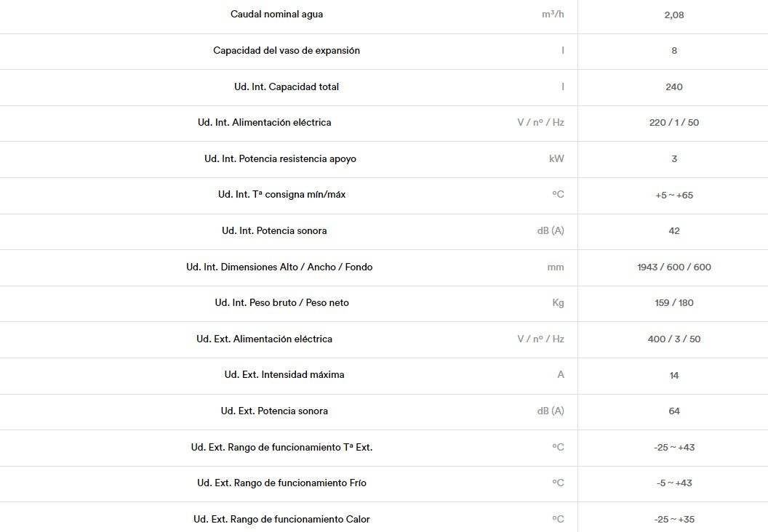Image resolution: width=768 pixels, height=532 pixels.
Task: Click Ud. Ext. Intensidad máxima label
Action: 284,374
